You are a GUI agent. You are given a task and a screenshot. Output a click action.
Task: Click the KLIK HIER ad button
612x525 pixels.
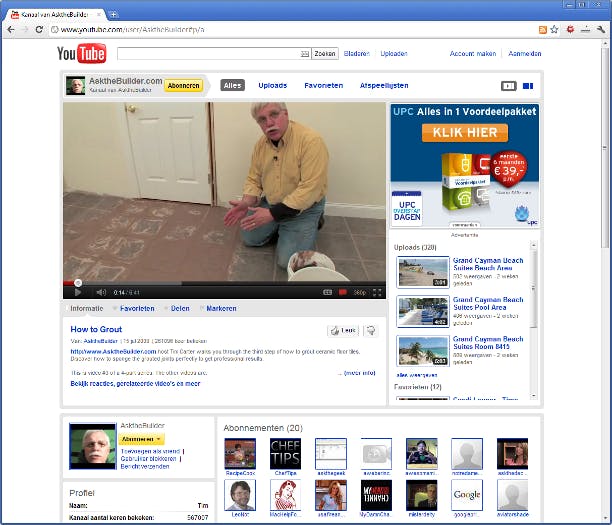pyautogui.click(x=465, y=133)
